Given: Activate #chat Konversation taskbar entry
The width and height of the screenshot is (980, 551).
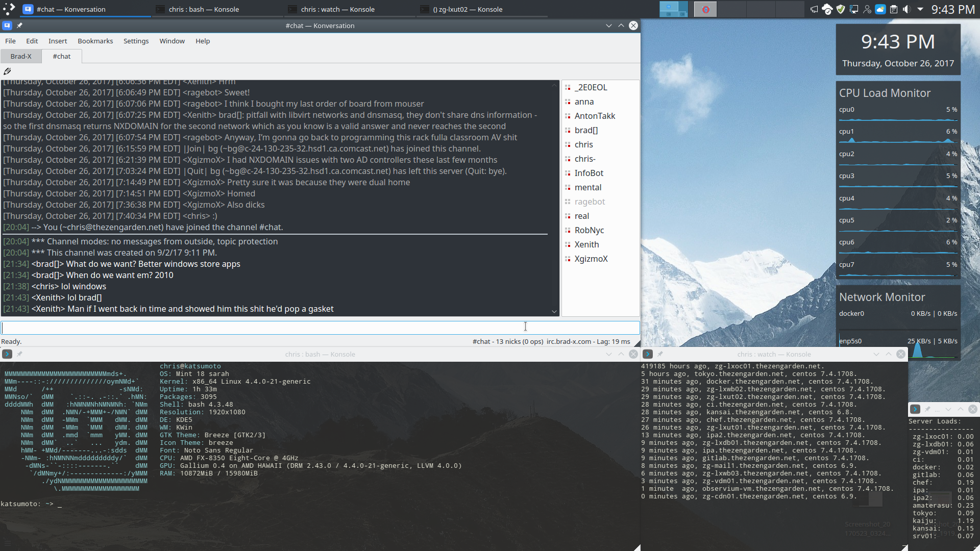Looking at the screenshot, I should click(x=84, y=9).
